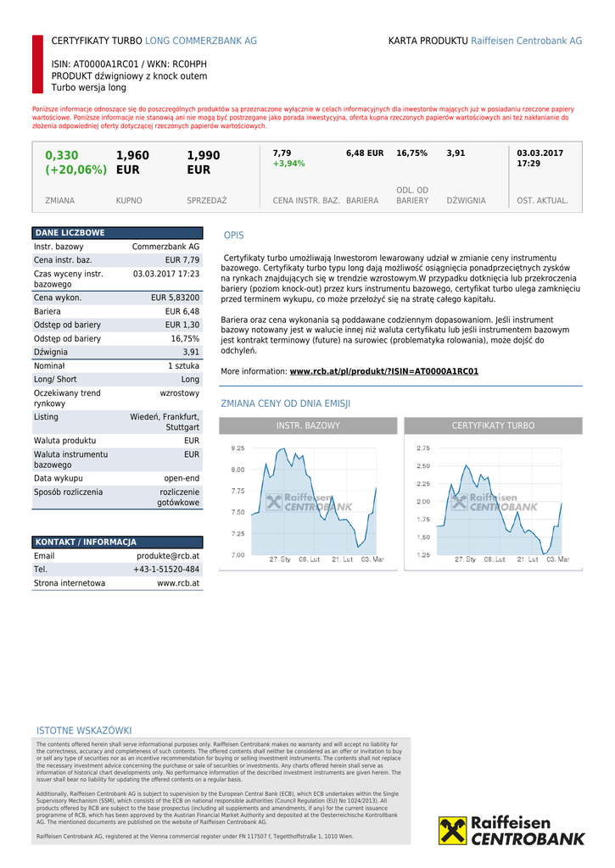This screenshot has width=615, height=868.
Task: Select the CERTYFIKATY TURBO chart header
Action: tap(493, 426)
